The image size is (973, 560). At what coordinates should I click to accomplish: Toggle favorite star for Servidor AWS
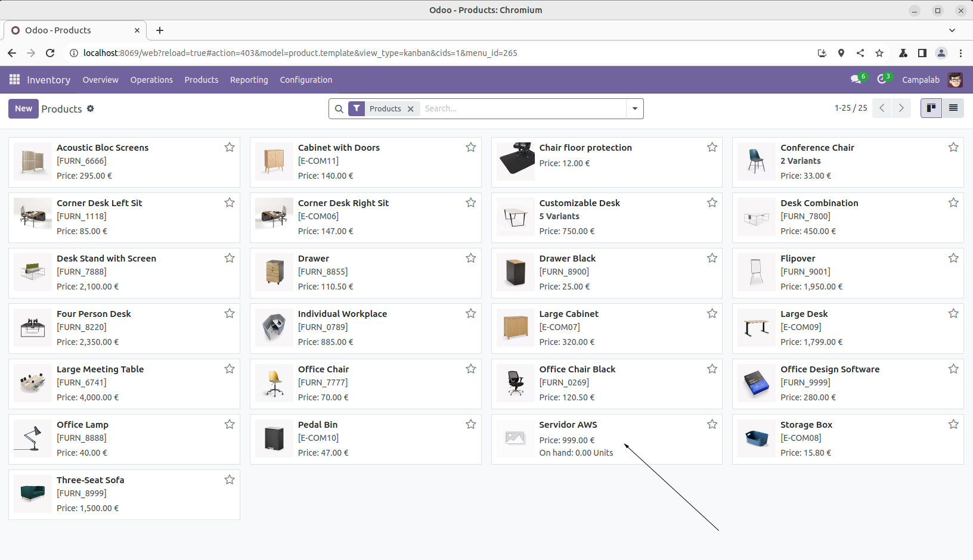coord(712,425)
